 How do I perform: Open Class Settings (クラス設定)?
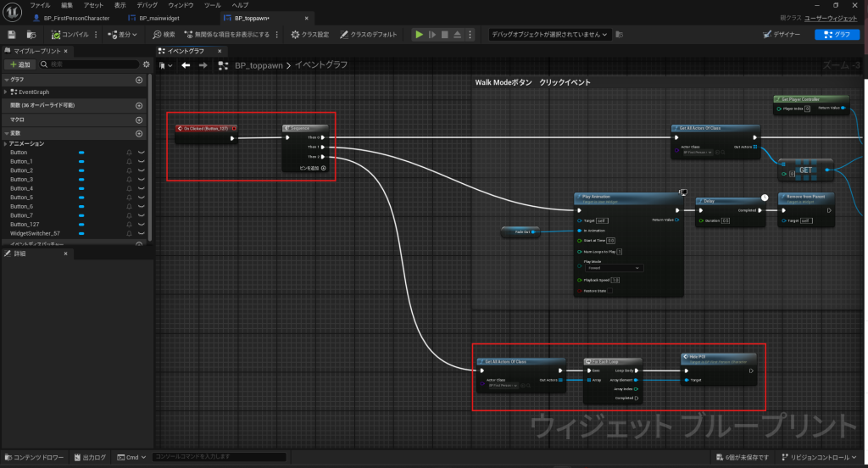point(309,35)
